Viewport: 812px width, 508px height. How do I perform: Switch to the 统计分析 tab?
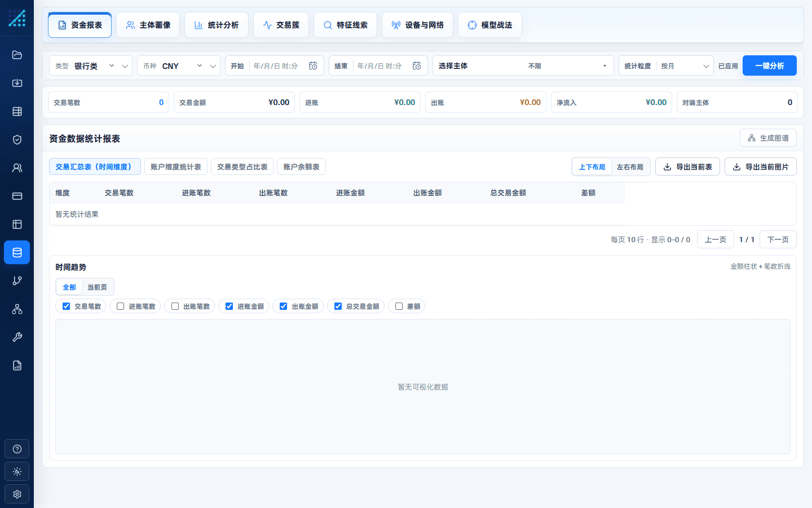tap(217, 25)
